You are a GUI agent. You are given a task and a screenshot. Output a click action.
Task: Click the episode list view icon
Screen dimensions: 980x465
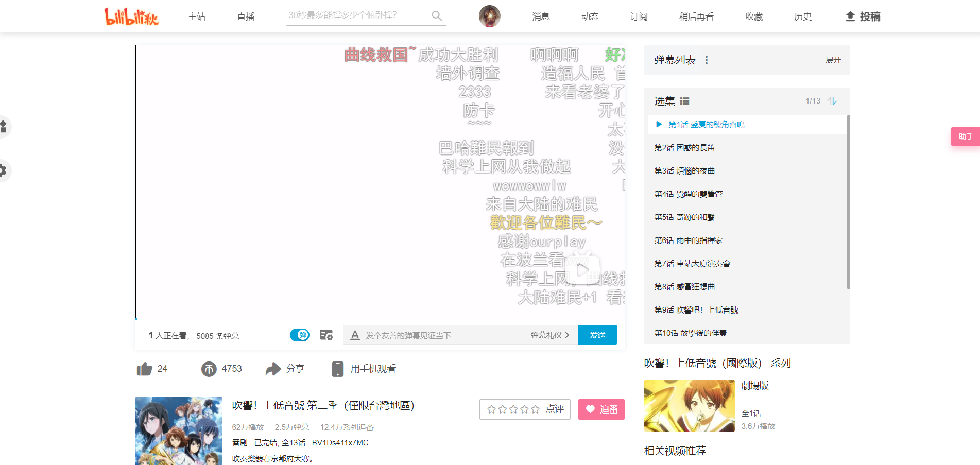[x=684, y=101]
